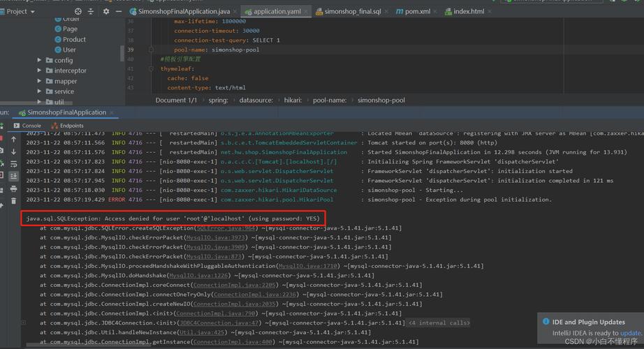Click the scroll up arrow in console

click(13, 139)
